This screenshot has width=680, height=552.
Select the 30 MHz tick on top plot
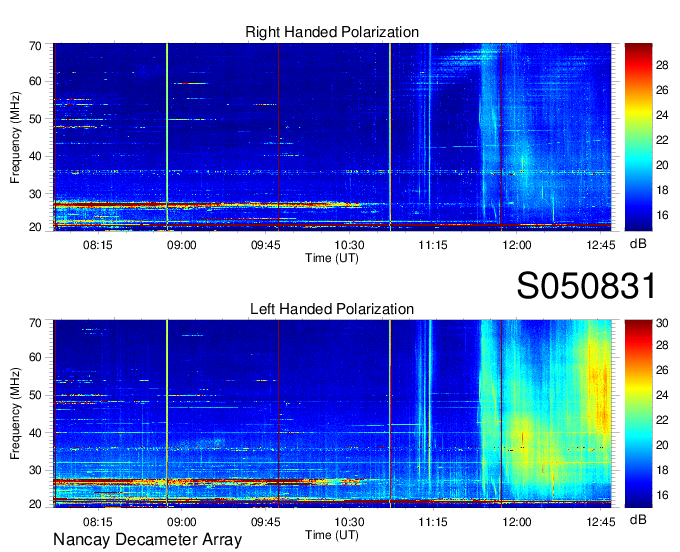35,194
